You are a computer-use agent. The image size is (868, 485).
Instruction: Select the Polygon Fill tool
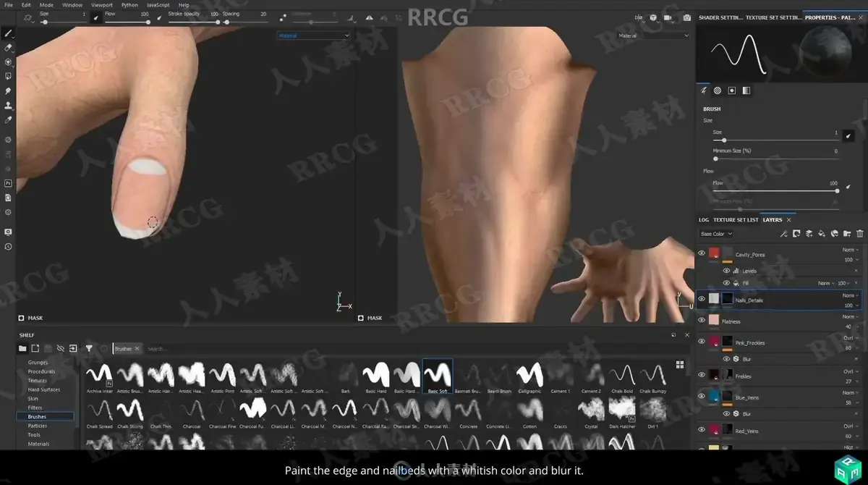[x=8, y=76]
